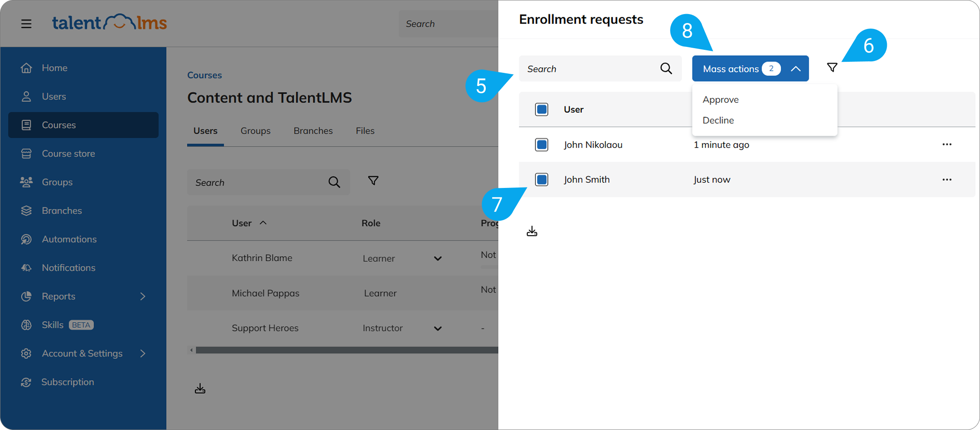Click the Courses book icon in sidebar
The width and height of the screenshot is (980, 430).
click(26, 125)
